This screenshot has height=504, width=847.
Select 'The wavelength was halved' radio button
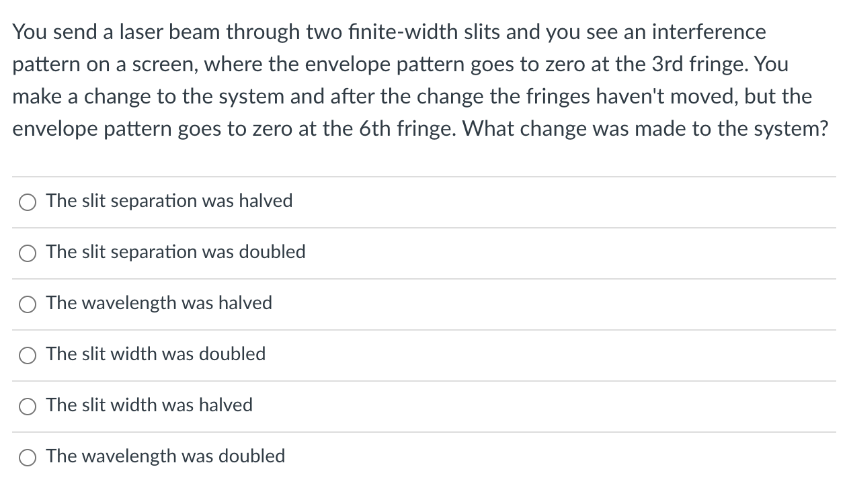click(x=27, y=304)
